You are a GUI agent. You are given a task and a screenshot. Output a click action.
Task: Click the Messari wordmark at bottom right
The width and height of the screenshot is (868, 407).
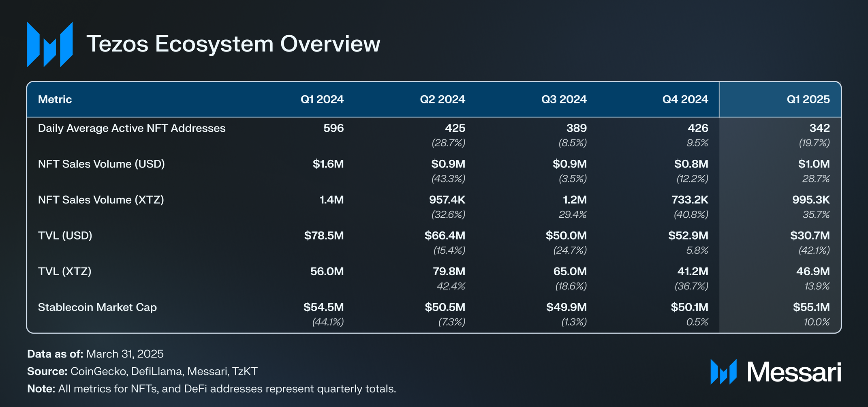pyautogui.click(x=794, y=372)
